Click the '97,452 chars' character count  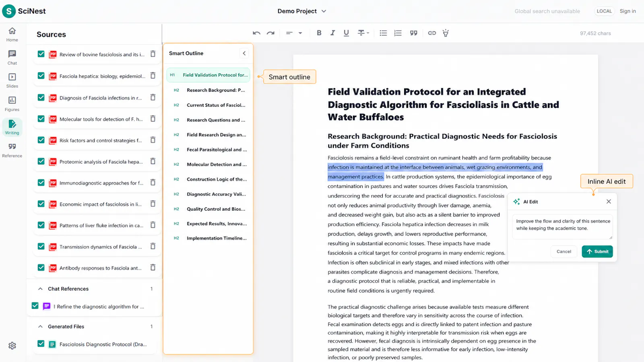(x=595, y=33)
